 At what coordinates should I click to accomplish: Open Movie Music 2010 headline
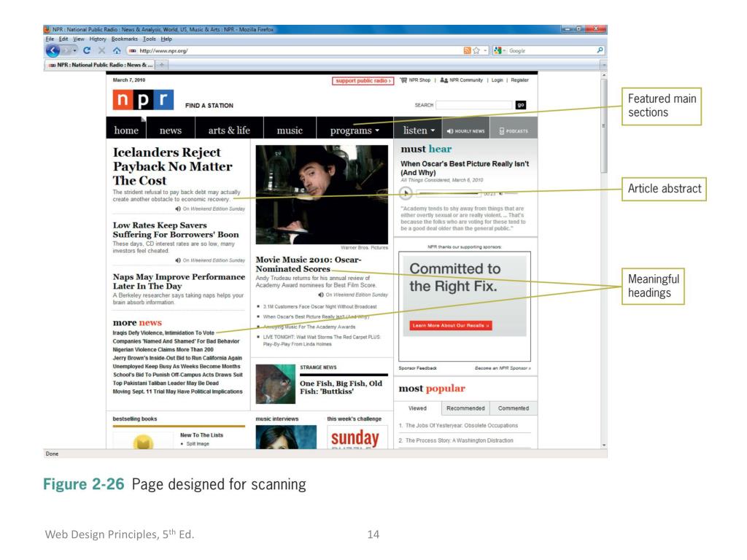tap(309, 264)
